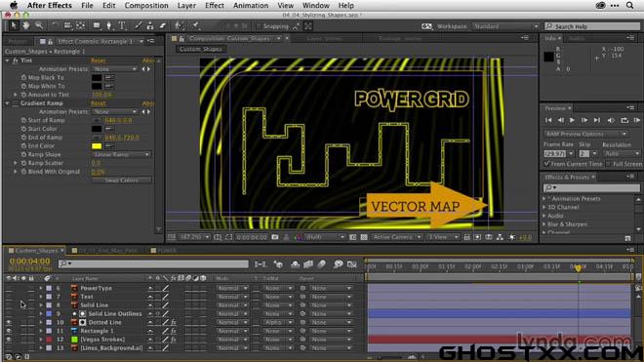The image size is (644, 362).
Task: Click the yellow End Color swatch
Action: click(97, 146)
